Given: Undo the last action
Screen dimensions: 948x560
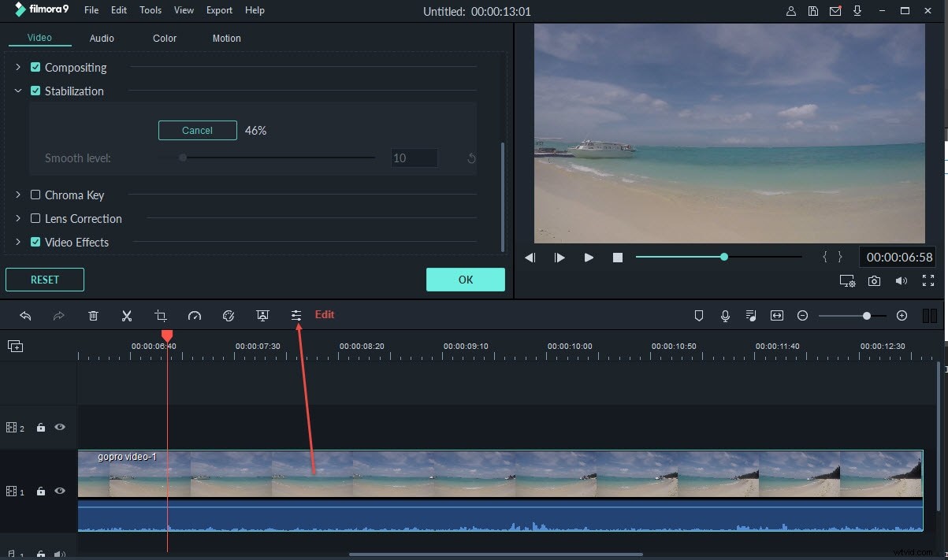Looking at the screenshot, I should tap(25, 315).
